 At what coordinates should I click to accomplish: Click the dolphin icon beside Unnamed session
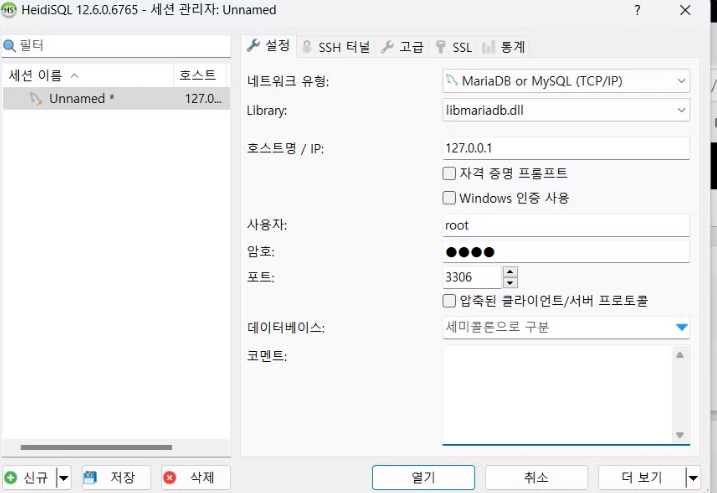click(x=36, y=98)
